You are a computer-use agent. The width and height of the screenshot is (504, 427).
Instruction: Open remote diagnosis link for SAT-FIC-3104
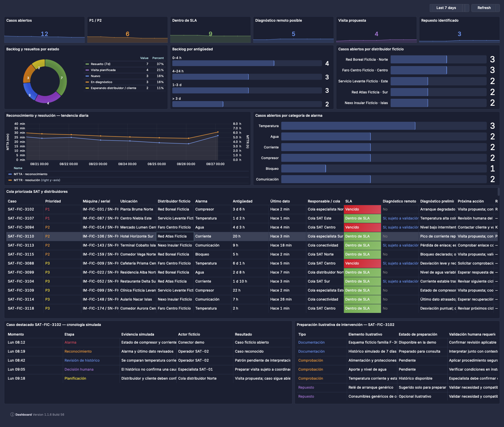[x=400, y=281]
